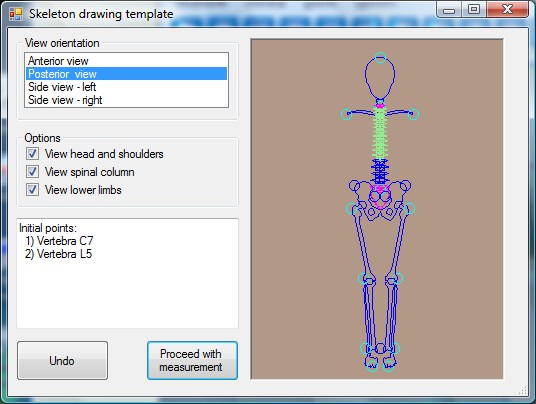The width and height of the screenshot is (536, 404).
Task: Click the right hip trochanter cyan marker
Action: tap(410, 208)
